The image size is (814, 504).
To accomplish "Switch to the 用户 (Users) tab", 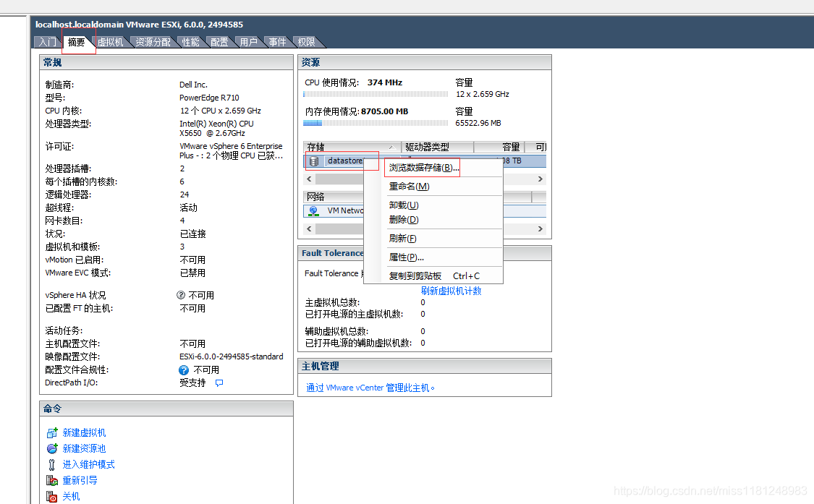I will point(248,42).
